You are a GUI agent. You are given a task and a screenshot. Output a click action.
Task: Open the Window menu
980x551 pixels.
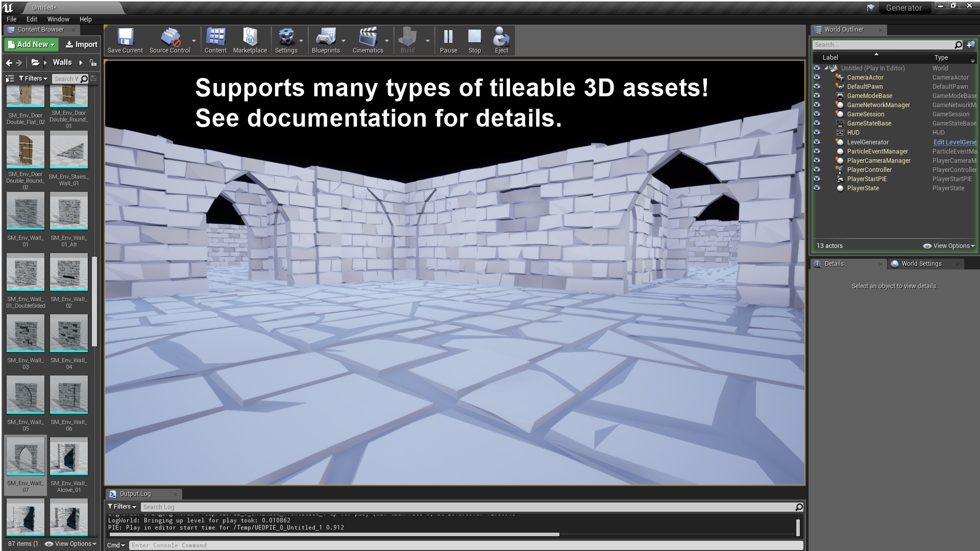point(58,19)
